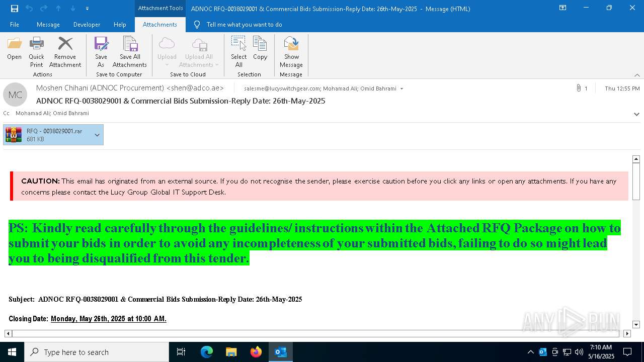Save attachment with Save As

click(101, 52)
